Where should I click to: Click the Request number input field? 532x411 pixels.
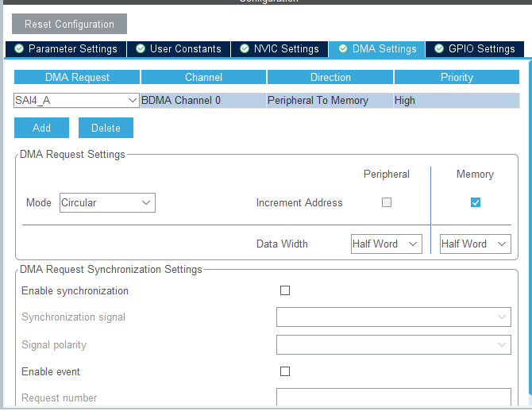click(x=393, y=397)
